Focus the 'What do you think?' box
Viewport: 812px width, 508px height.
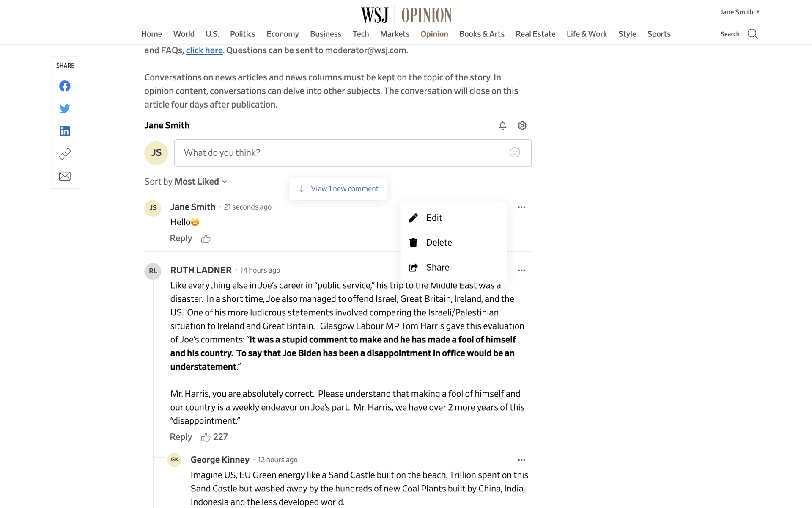pos(353,153)
